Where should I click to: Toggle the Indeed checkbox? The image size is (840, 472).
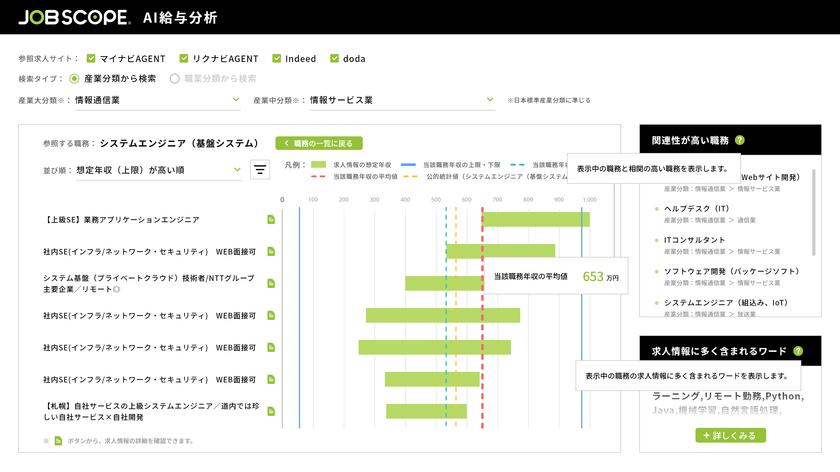coord(276,58)
